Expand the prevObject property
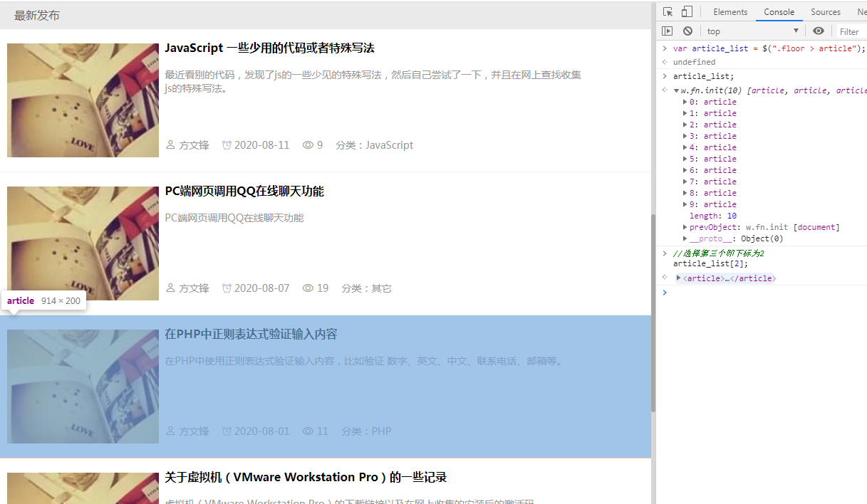Viewport: 867px width, 504px height. click(685, 228)
